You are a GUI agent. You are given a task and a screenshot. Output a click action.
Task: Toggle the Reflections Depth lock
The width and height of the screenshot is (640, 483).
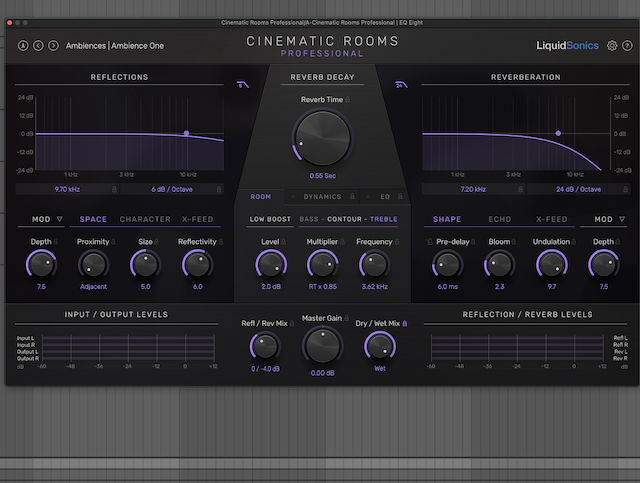pyautogui.click(x=56, y=242)
